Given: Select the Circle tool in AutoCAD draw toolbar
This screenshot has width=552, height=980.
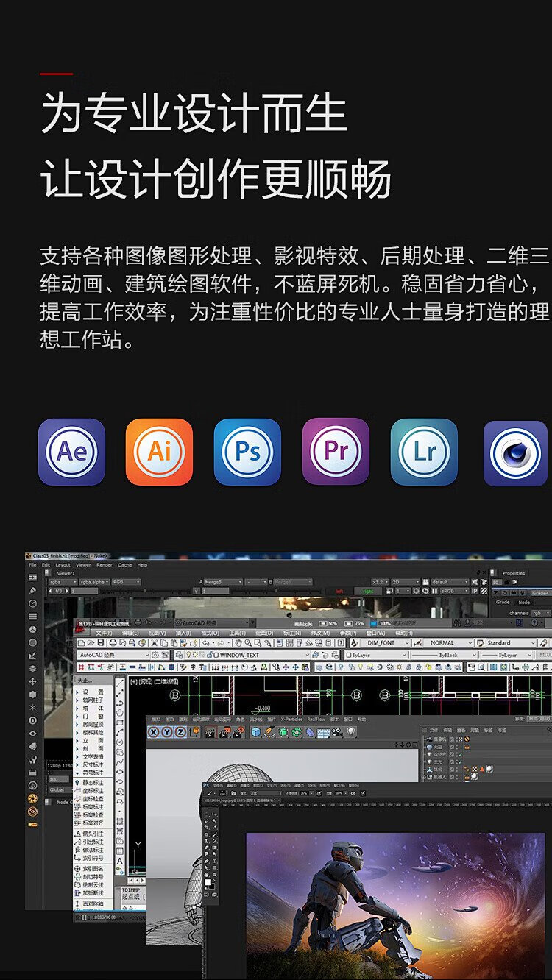Looking at the screenshot, I should pyautogui.click(x=120, y=743).
